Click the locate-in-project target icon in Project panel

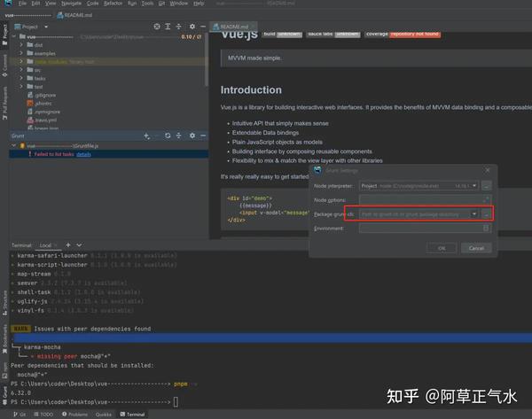point(157,27)
